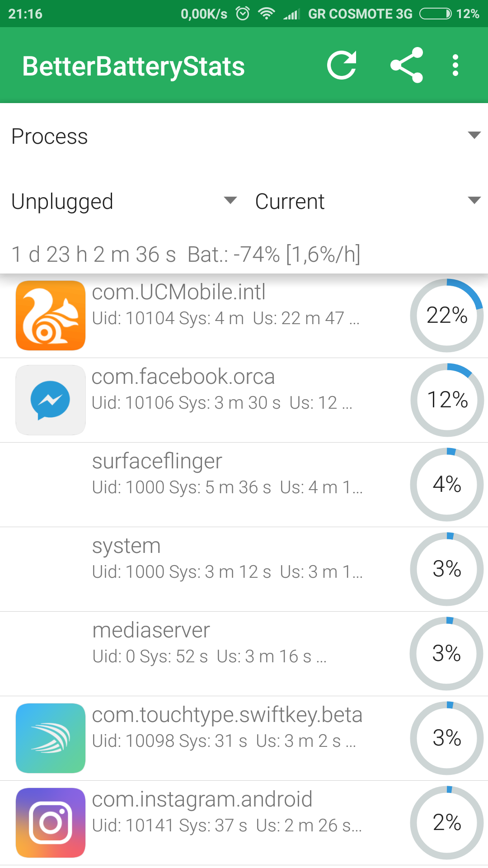Open the three-dot overflow menu
The height and width of the screenshot is (868, 488).
point(455,66)
